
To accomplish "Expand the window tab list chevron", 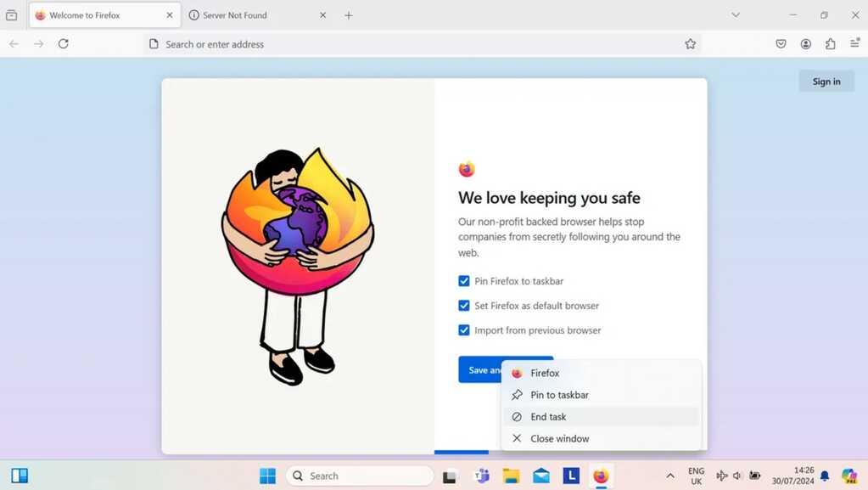I will (736, 14).
